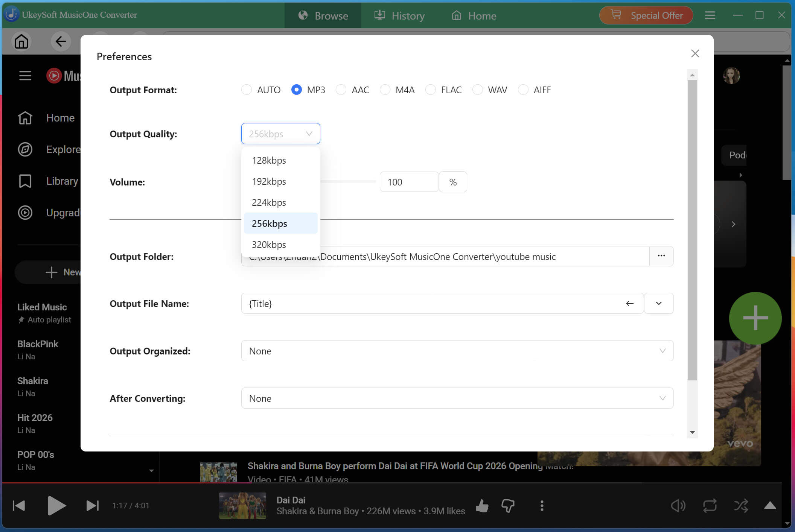The image size is (795, 532).
Task: Open the After Converting dropdown
Action: [457, 398]
